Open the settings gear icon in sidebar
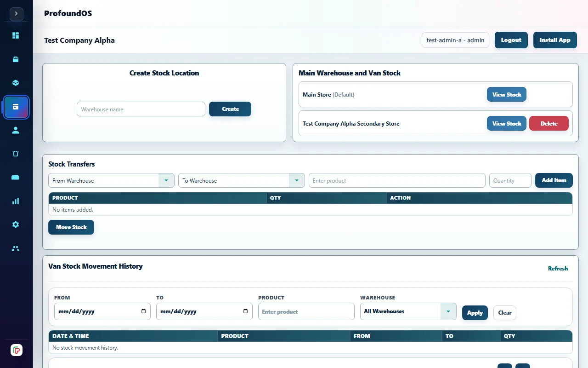Screen dimensions: 588x368 16,224
